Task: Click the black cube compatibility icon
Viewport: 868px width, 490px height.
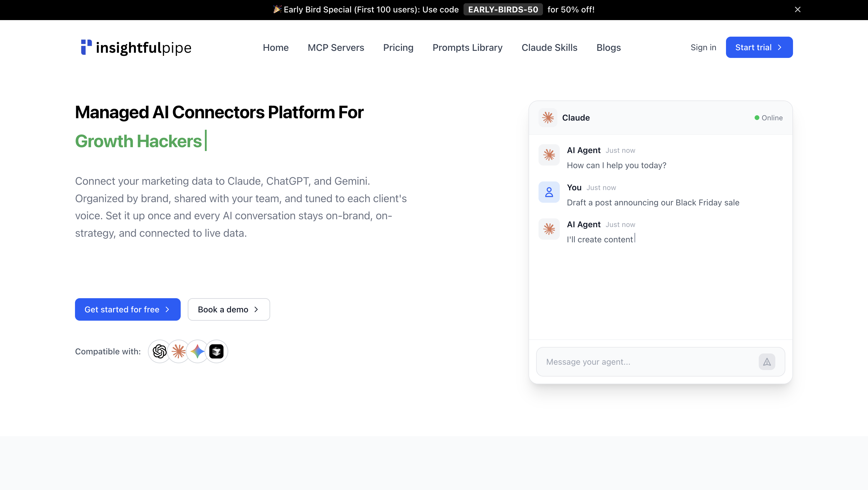Action: pyautogui.click(x=216, y=351)
